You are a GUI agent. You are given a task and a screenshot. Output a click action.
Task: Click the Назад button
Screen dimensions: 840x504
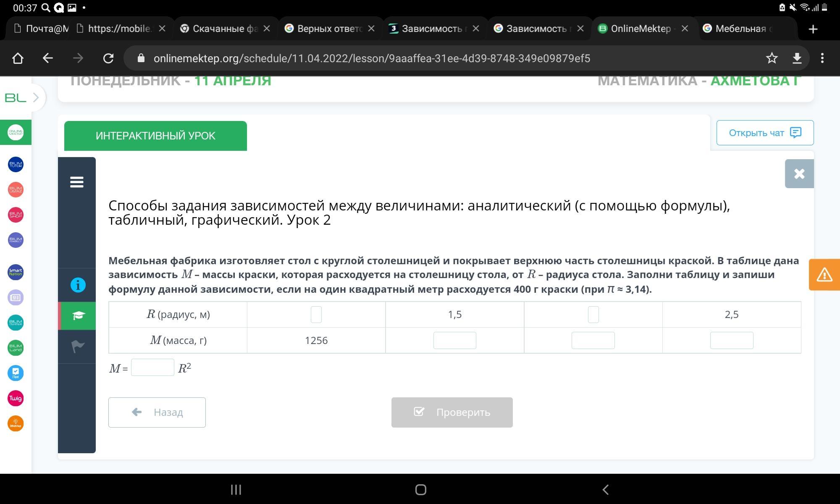coord(157,412)
